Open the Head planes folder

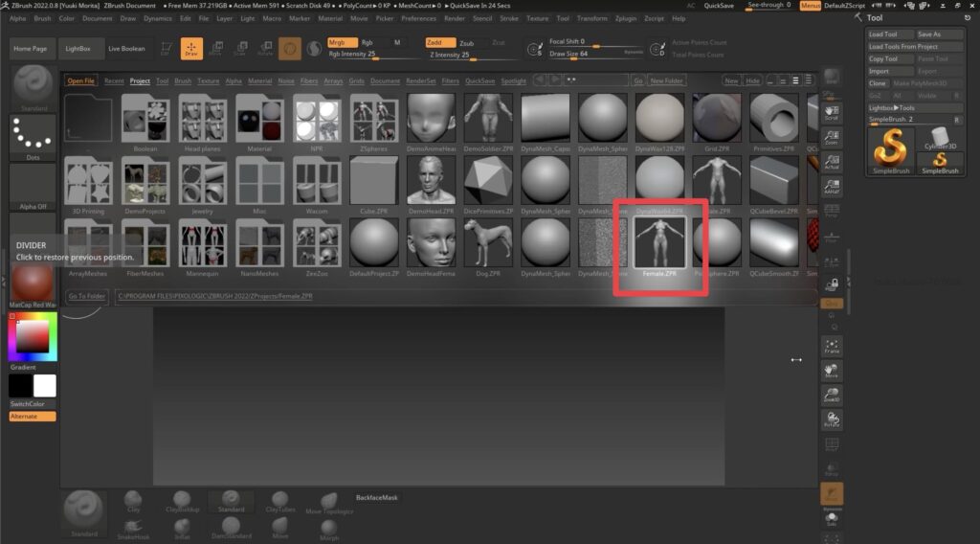click(x=203, y=120)
